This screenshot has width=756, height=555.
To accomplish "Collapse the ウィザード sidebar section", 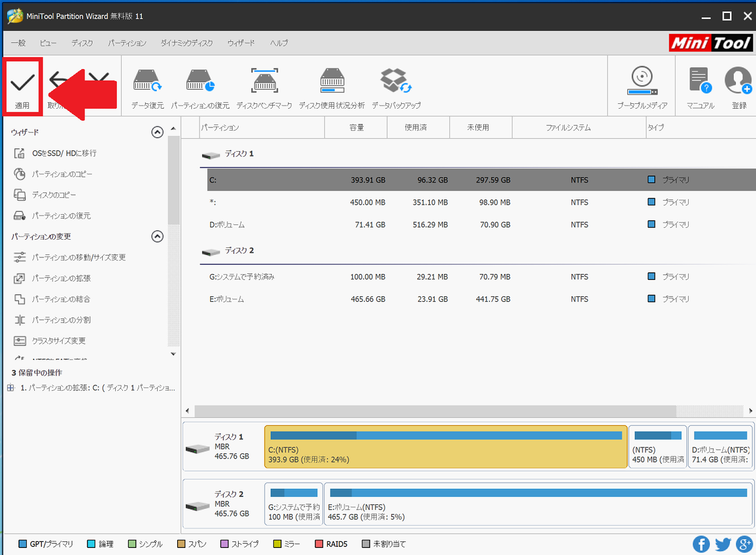I will (x=157, y=132).
